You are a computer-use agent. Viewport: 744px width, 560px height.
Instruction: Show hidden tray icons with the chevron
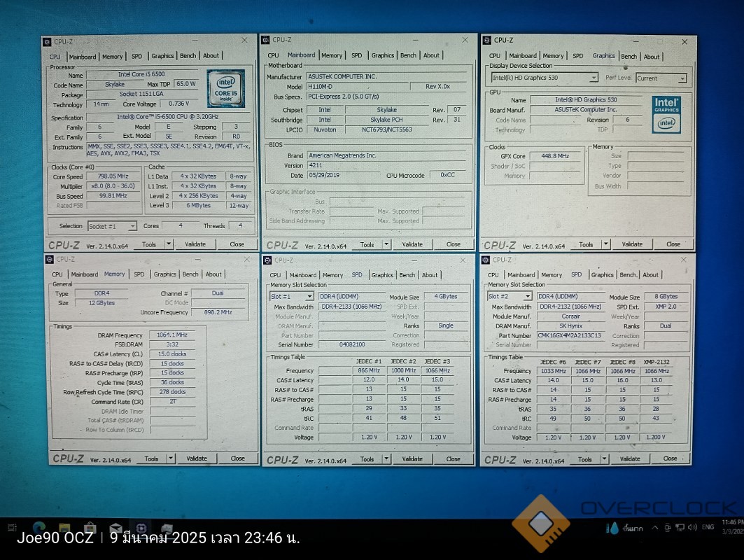click(655, 527)
